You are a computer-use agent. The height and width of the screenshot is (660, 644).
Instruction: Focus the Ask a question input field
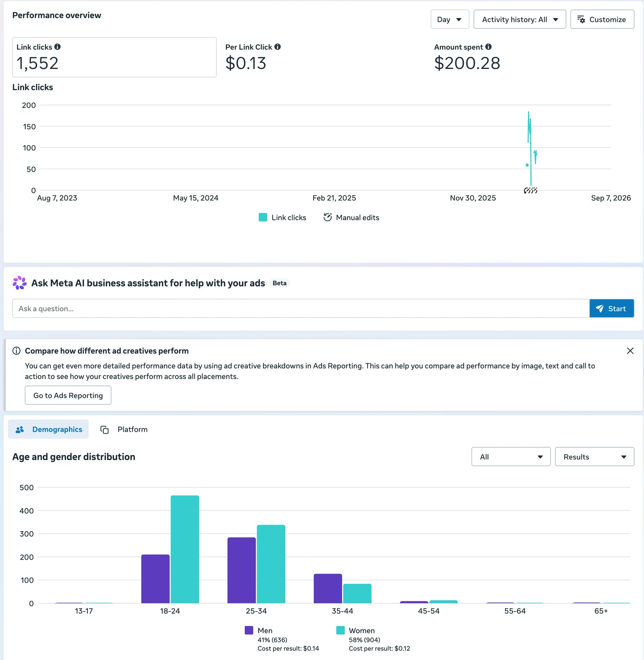(x=301, y=308)
